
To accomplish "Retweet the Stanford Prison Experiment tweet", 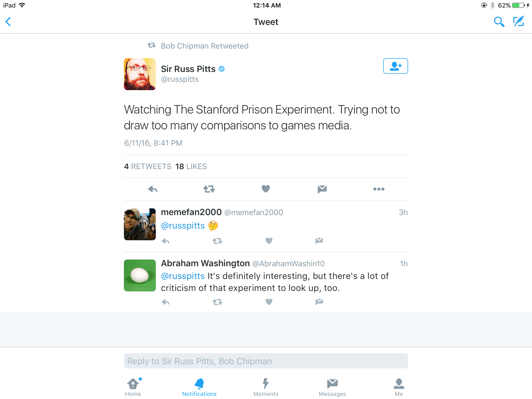I will [x=209, y=189].
